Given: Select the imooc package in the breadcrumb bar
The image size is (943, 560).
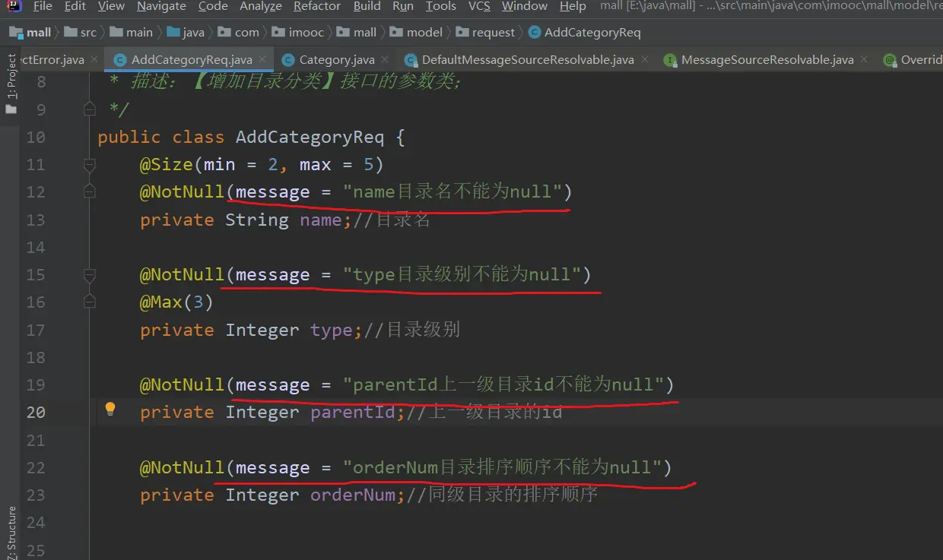Looking at the screenshot, I should (306, 33).
